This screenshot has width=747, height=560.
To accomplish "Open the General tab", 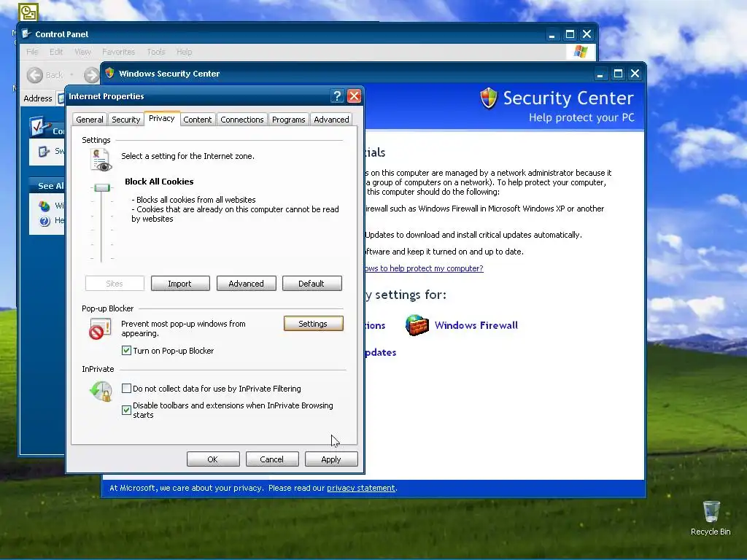I will 90,120.
